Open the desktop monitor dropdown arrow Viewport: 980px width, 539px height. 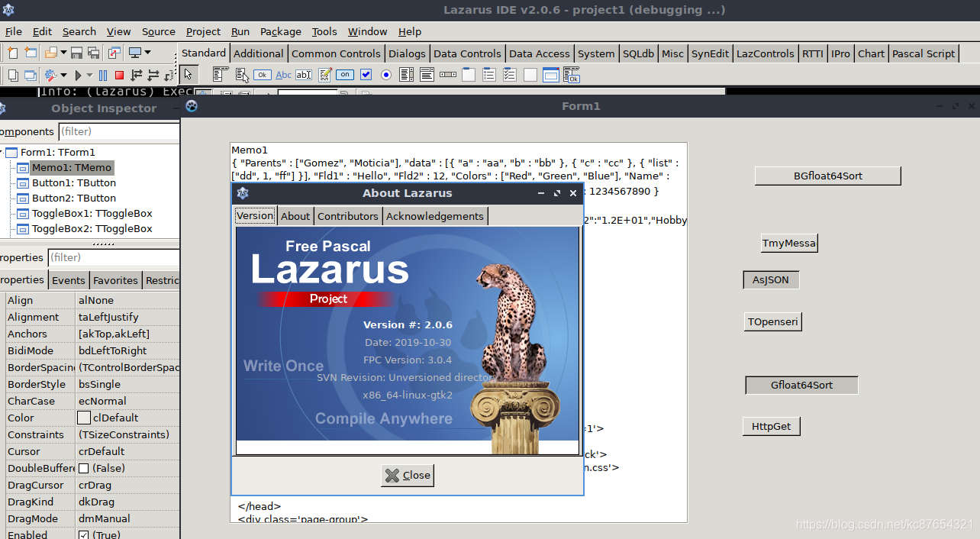point(148,53)
